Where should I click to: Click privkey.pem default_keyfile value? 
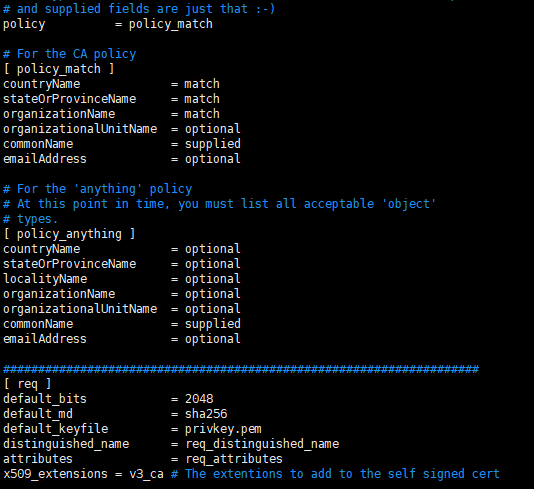223,429
